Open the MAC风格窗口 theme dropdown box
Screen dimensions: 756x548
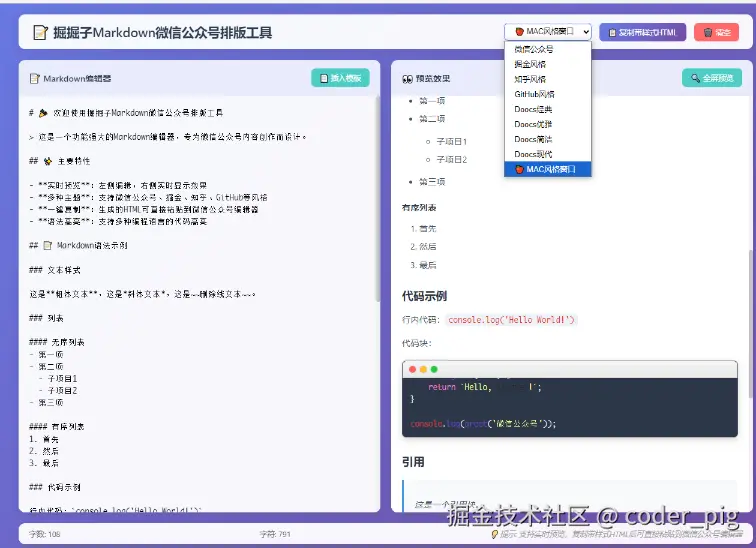548,32
